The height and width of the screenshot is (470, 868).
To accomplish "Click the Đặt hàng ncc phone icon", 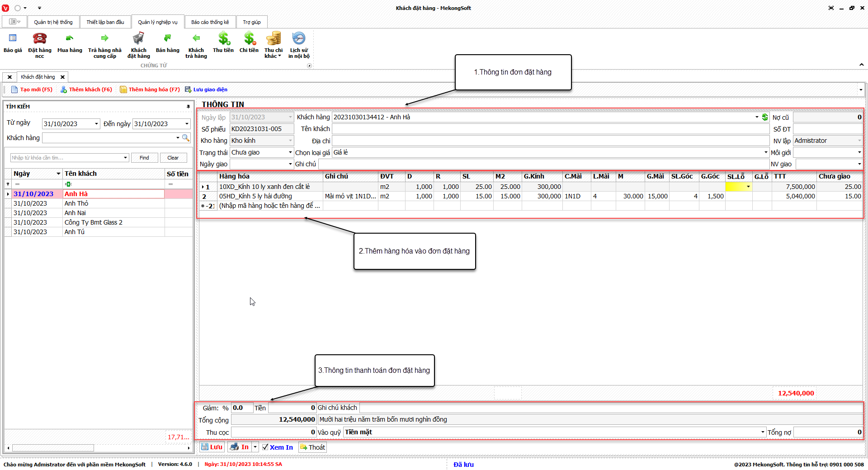I will tap(40, 38).
